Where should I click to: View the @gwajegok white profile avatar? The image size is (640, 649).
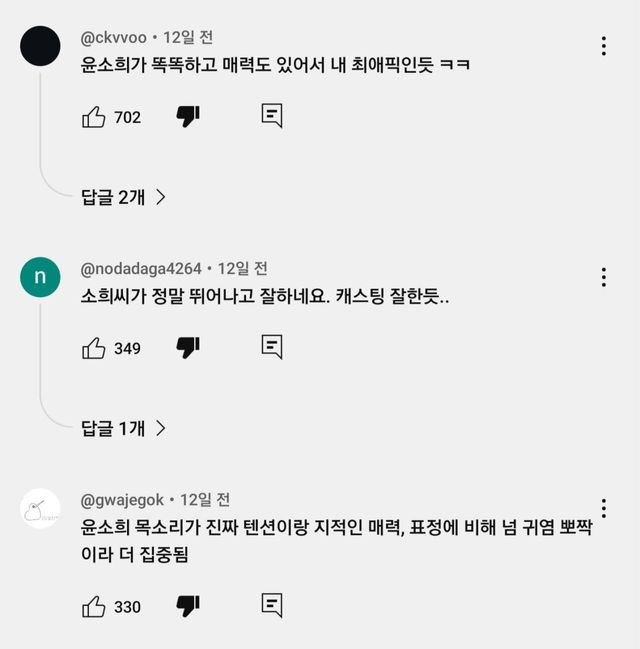pos(40,508)
